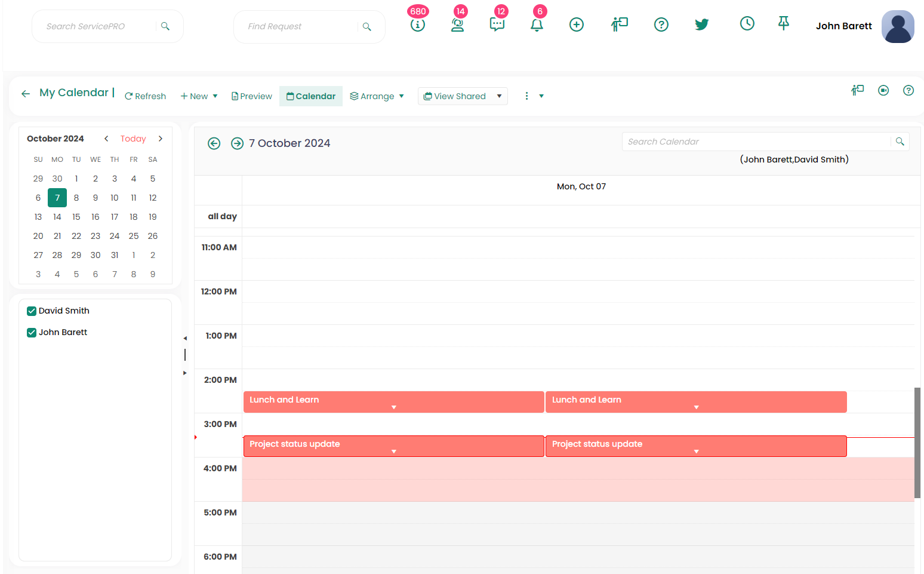Click the Today link in mini calendar

point(133,139)
